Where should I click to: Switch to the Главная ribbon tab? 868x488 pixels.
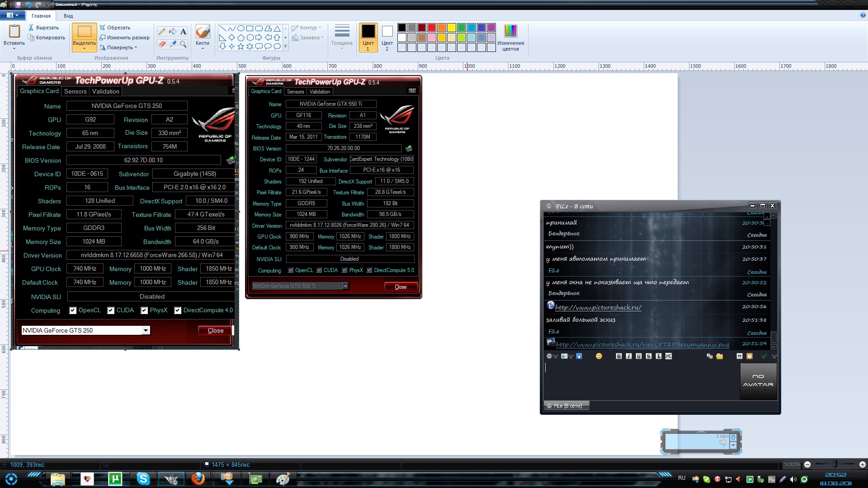point(41,16)
